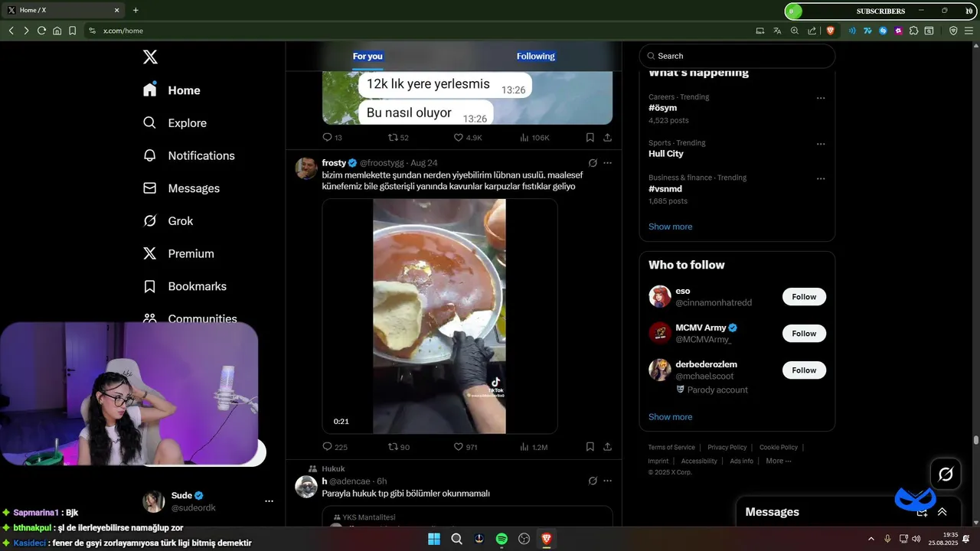Open the Home page from the sidebar
The image size is (980, 551).
coord(172,90)
